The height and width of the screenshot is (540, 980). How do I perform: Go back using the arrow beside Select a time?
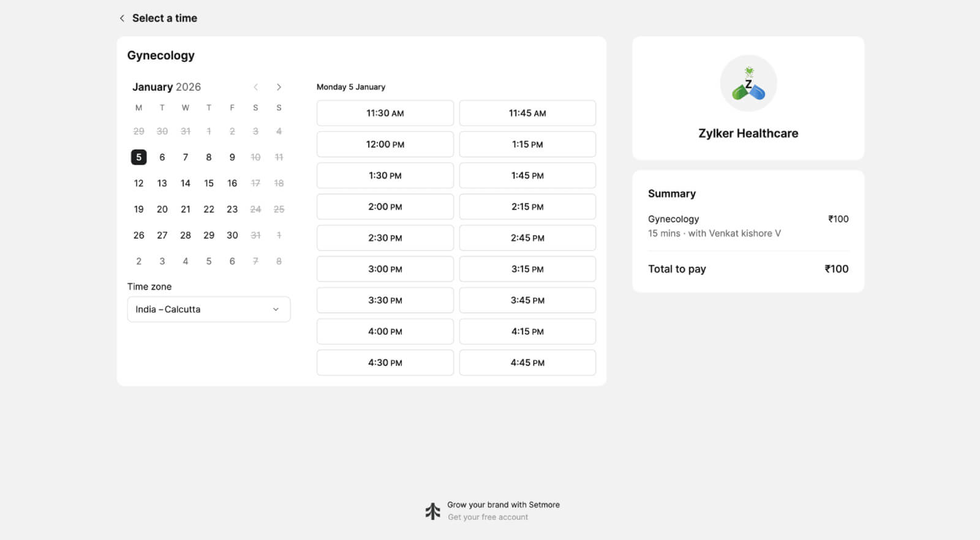point(122,18)
